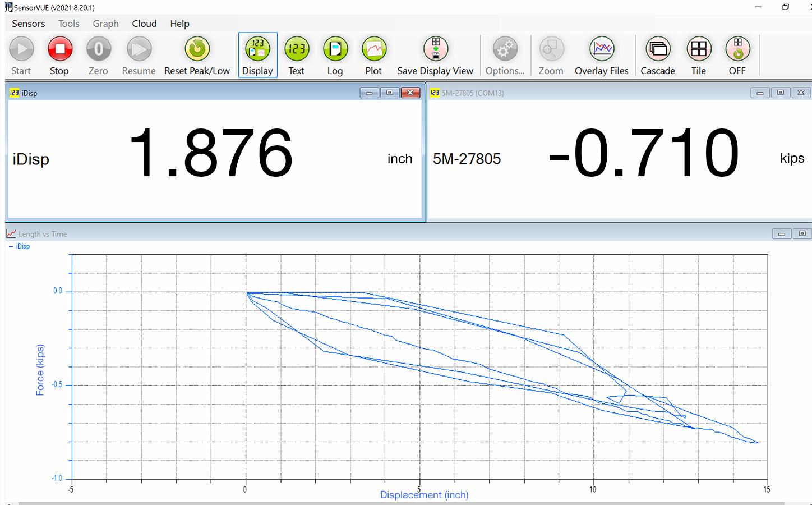Open the Sensors menu
The height and width of the screenshot is (505, 812).
point(28,24)
